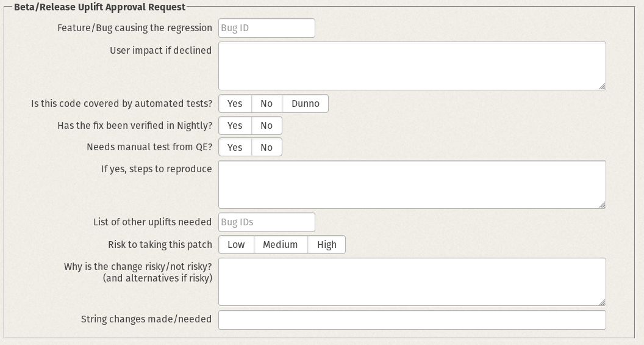
Task: Set patch risk to Medium
Action: click(x=281, y=245)
